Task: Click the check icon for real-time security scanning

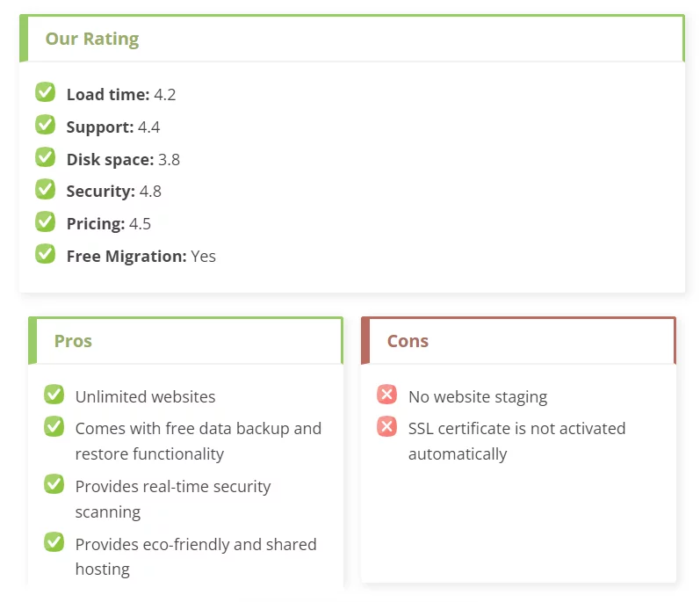Action: pyautogui.click(x=54, y=484)
